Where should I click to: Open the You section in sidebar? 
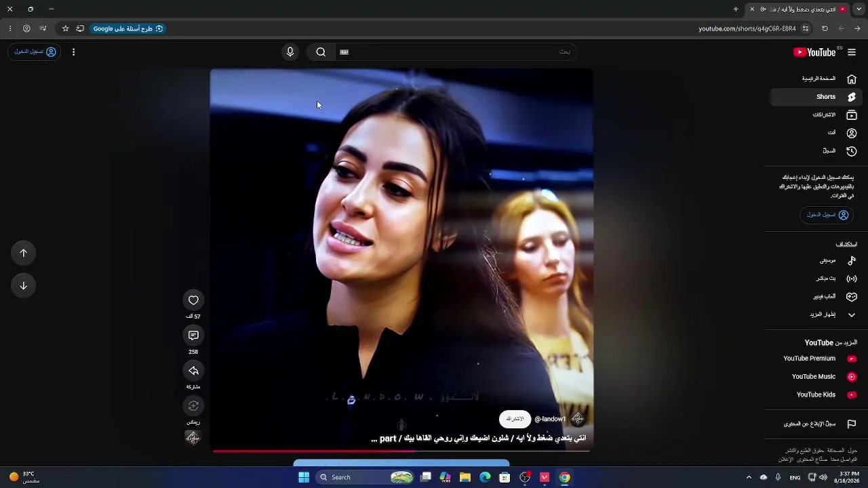816,133
